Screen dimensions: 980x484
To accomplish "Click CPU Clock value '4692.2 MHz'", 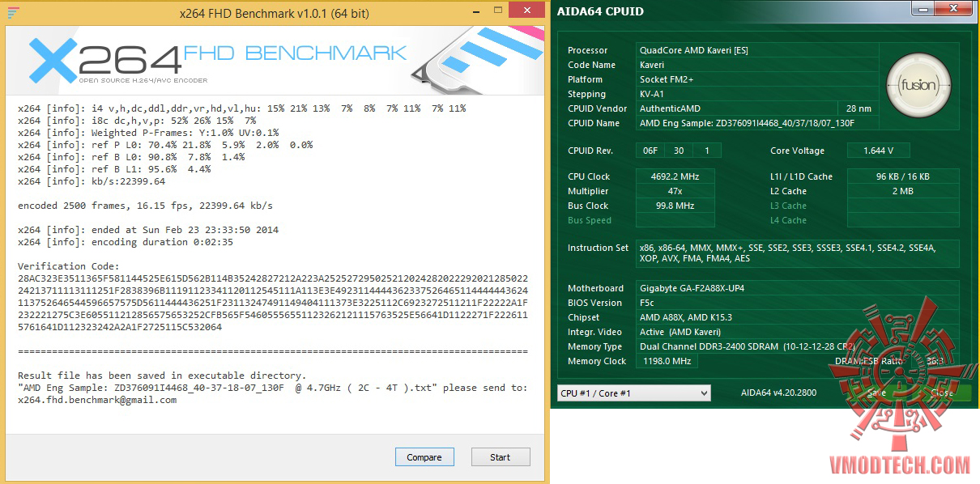I will tap(675, 176).
